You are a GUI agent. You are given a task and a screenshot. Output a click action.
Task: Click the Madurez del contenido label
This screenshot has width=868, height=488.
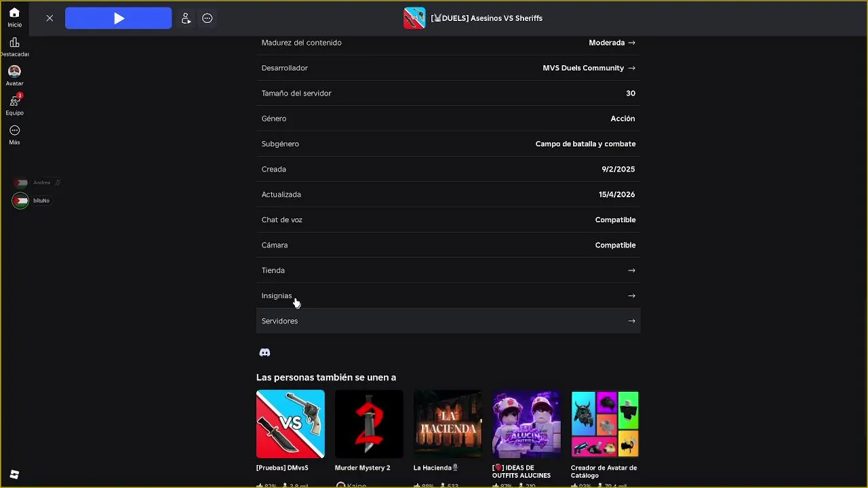tap(302, 43)
